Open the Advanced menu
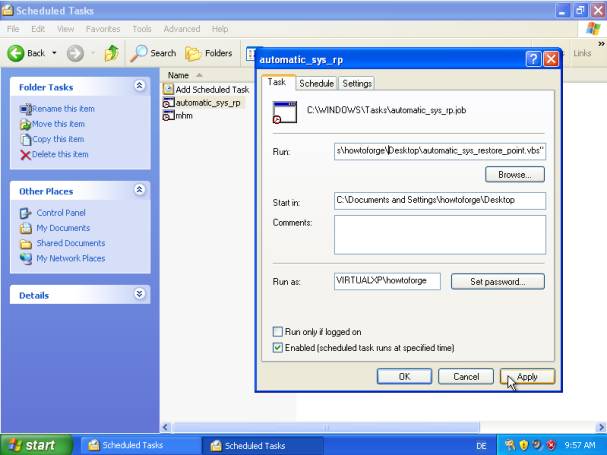 (182, 29)
